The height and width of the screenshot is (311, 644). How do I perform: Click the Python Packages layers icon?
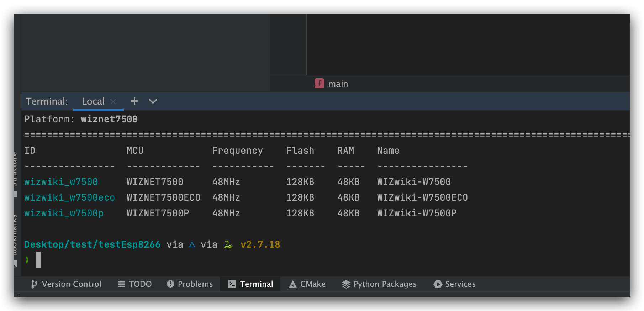pos(346,284)
